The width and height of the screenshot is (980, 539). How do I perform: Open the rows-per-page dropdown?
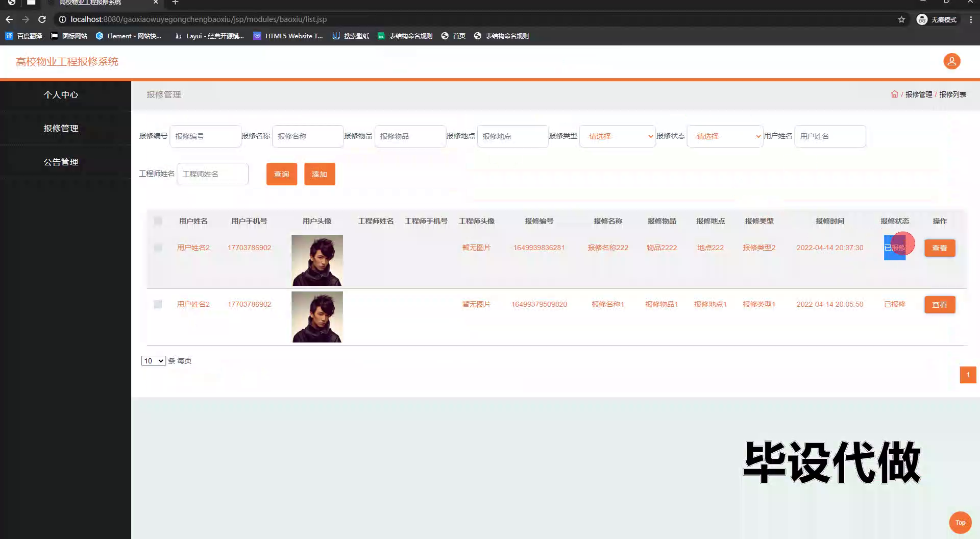153,361
